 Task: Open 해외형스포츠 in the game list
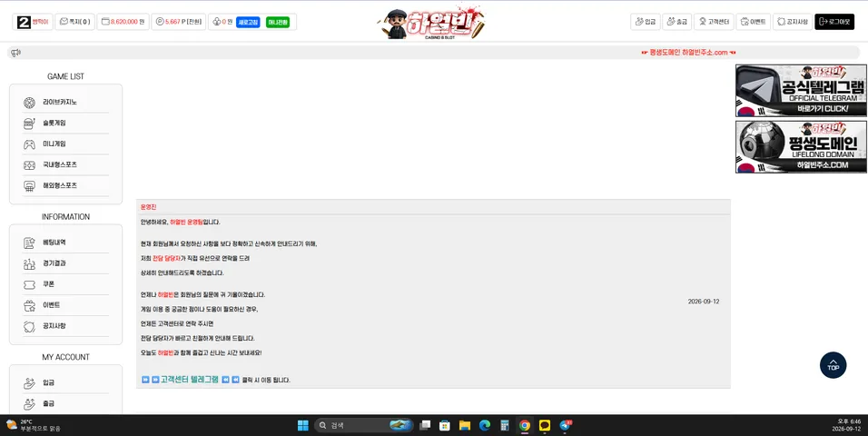coord(60,185)
